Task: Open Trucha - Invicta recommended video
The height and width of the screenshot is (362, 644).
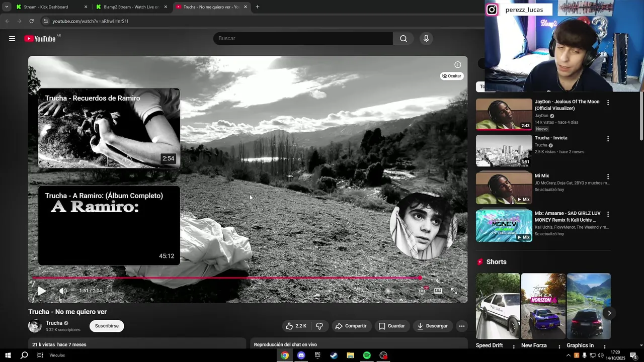Action: 551,138
